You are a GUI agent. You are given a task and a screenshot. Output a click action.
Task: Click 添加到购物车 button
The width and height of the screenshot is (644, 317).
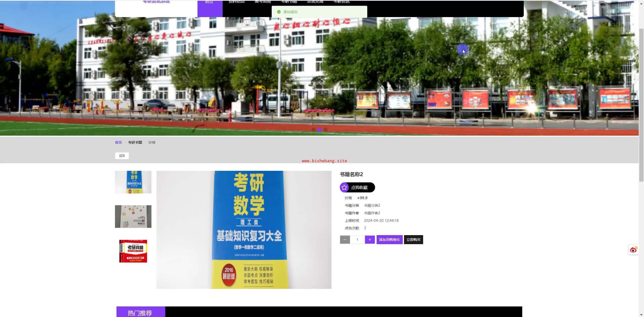(x=389, y=240)
